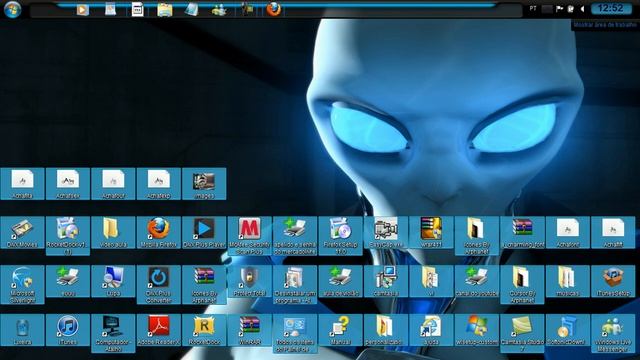Select the RocketDock-v1 installer icon
This screenshot has height=360, width=640.
(x=68, y=236)
